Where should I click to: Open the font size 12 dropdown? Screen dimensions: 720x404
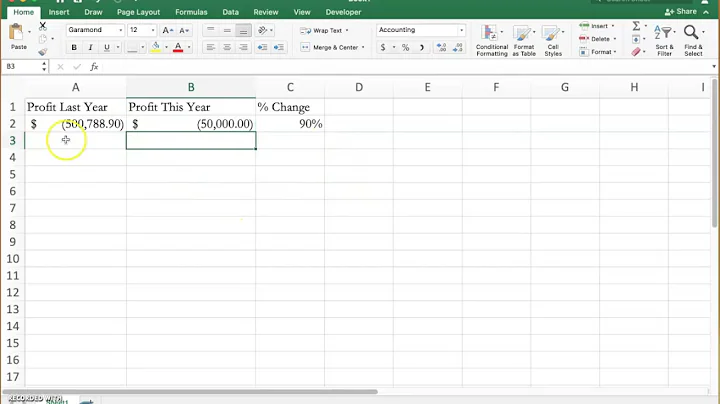[x=153, y=30]
